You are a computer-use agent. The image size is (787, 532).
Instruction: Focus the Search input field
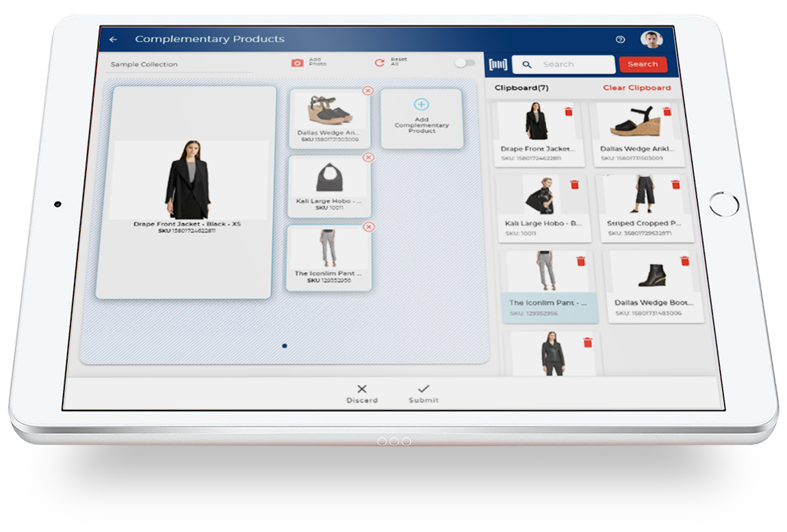[564, 64]
